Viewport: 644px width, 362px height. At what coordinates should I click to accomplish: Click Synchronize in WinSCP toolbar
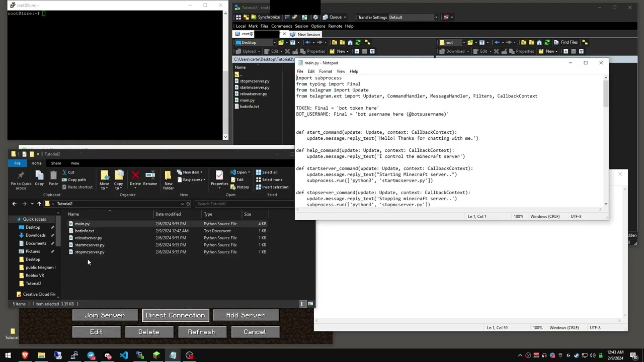point(265,17)
